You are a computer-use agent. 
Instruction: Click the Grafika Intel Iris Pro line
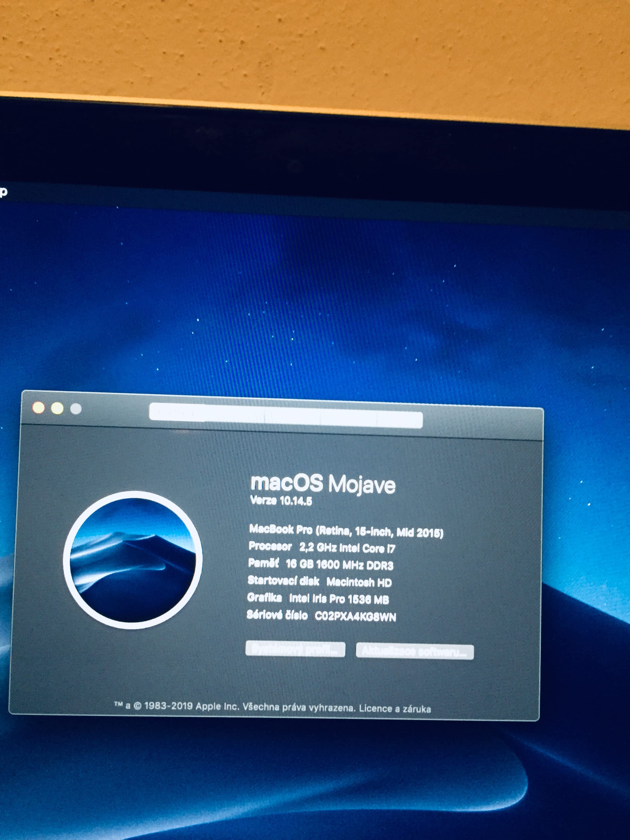pyautogui.click(x=318, y=599)
